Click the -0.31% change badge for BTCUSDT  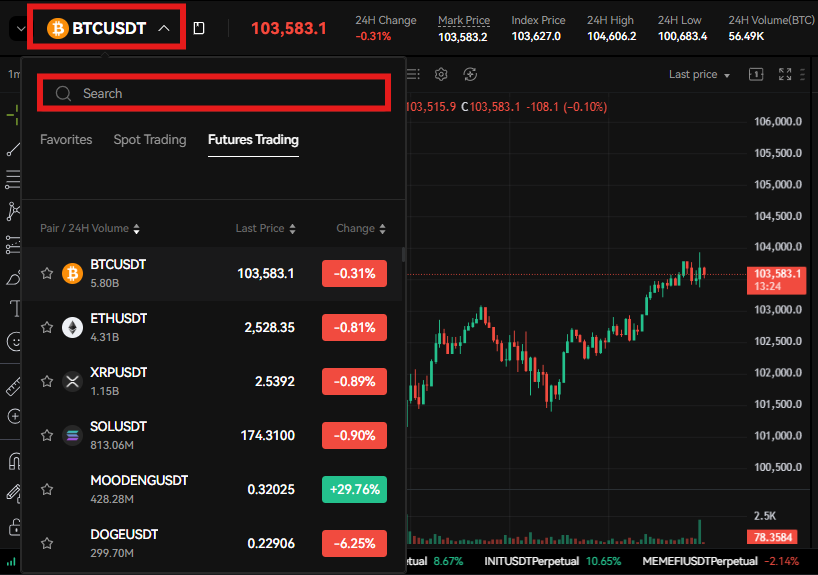354,273
